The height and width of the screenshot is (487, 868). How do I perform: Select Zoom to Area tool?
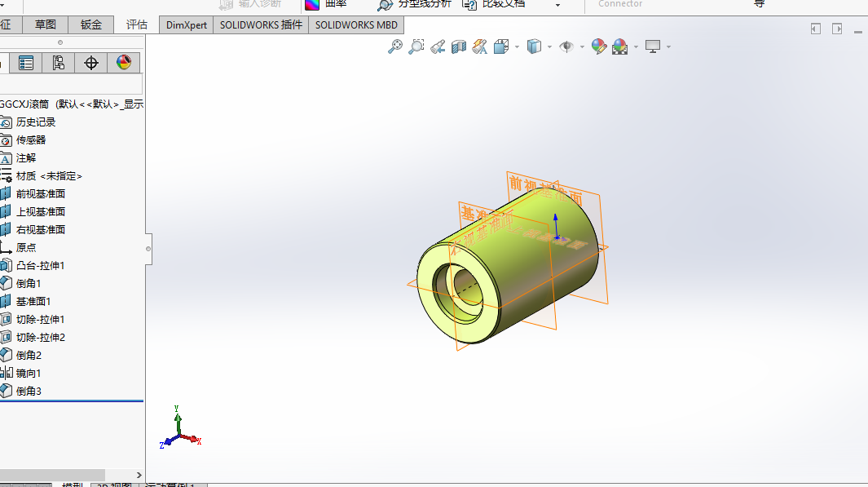[416, 46]
